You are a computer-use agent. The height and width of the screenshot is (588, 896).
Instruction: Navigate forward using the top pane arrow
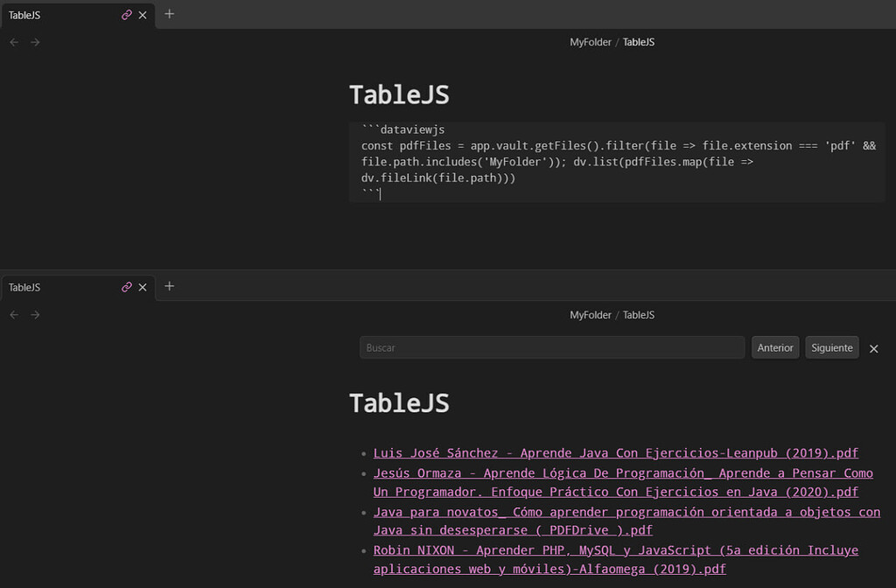click(x=34, y=42)
